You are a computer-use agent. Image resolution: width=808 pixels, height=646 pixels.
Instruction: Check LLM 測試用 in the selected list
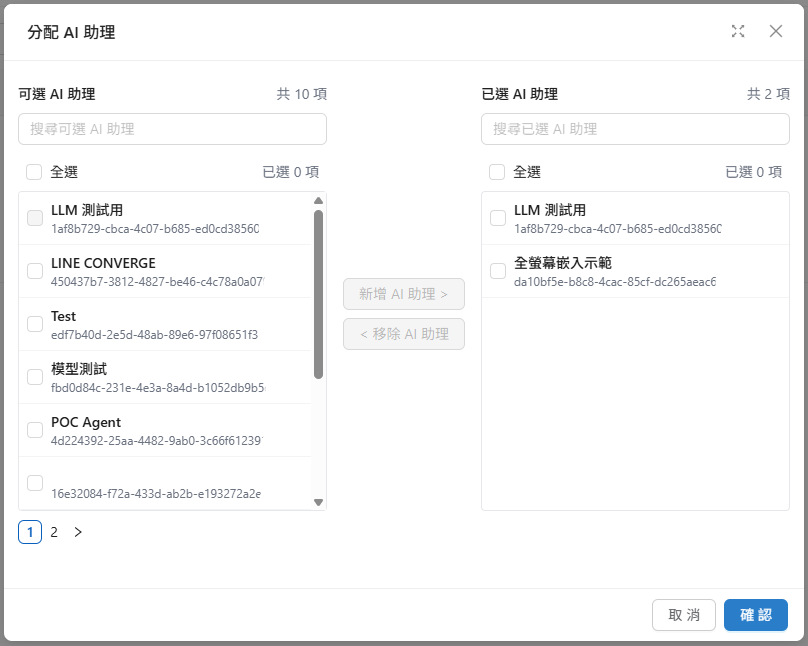tap(498, 218)
